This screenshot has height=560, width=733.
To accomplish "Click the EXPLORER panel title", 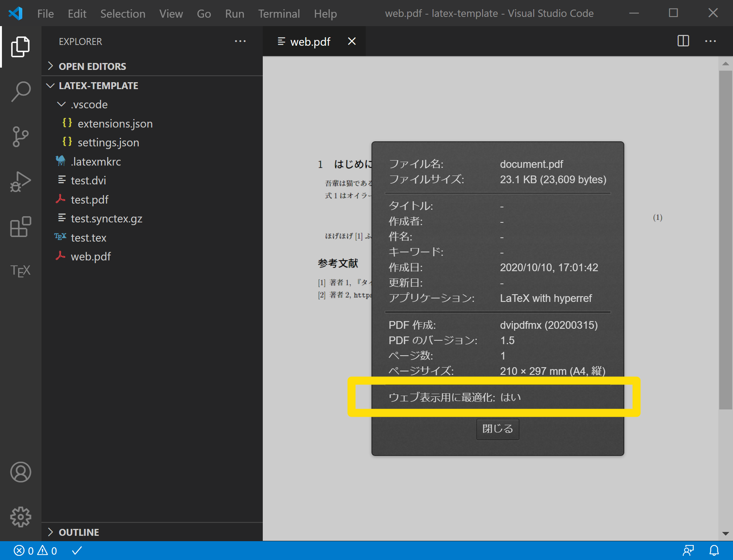I will [x=80, y=41].
